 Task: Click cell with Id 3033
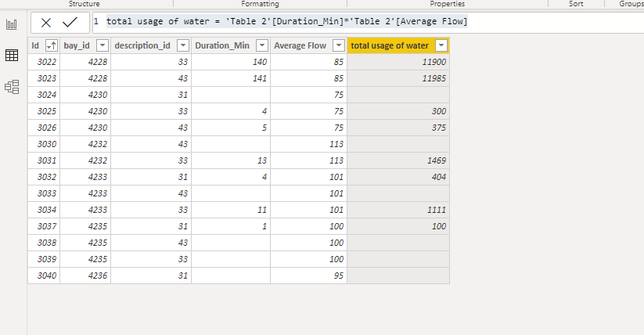click(x=44, y=193)
